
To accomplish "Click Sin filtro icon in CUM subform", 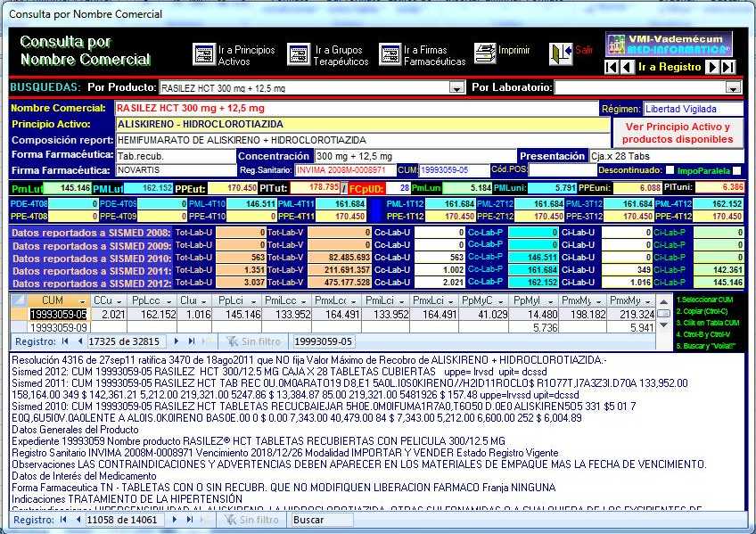I will click(232, 341).
